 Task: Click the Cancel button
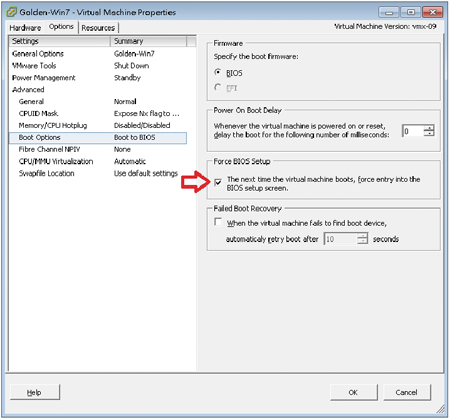(x=407, y=392)
